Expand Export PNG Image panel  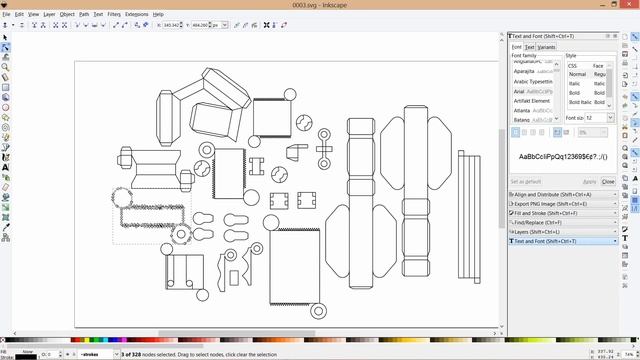563,204
